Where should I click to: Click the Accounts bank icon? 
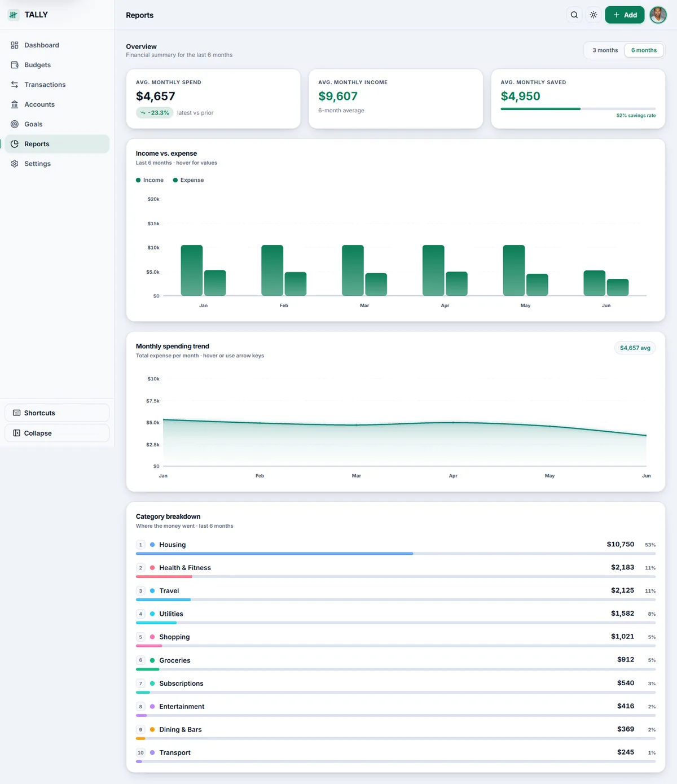click(x=15, y=104)
